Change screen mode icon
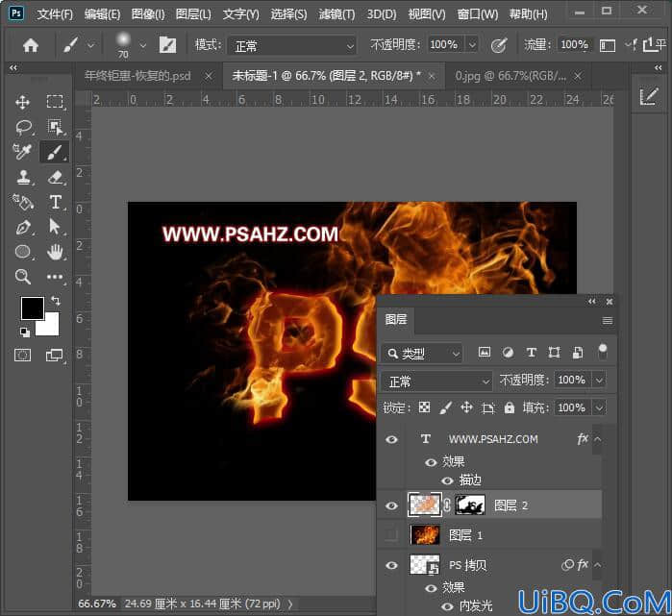The width and height of the screenshot is (672, 616). point(55,356)
